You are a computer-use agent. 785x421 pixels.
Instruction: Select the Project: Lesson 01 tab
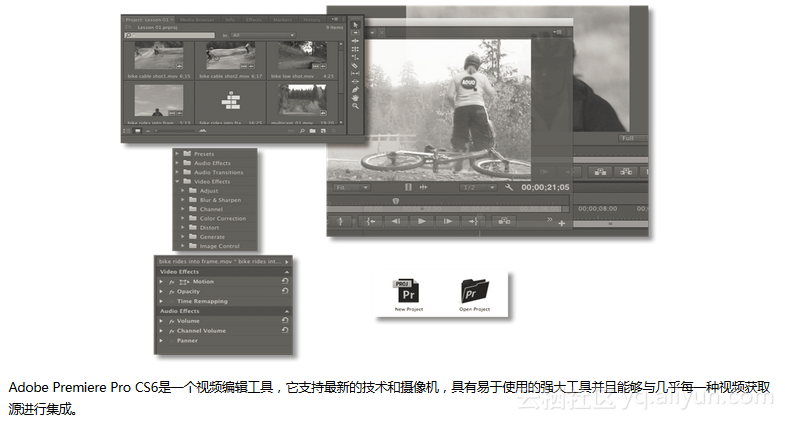pos(147,20)
